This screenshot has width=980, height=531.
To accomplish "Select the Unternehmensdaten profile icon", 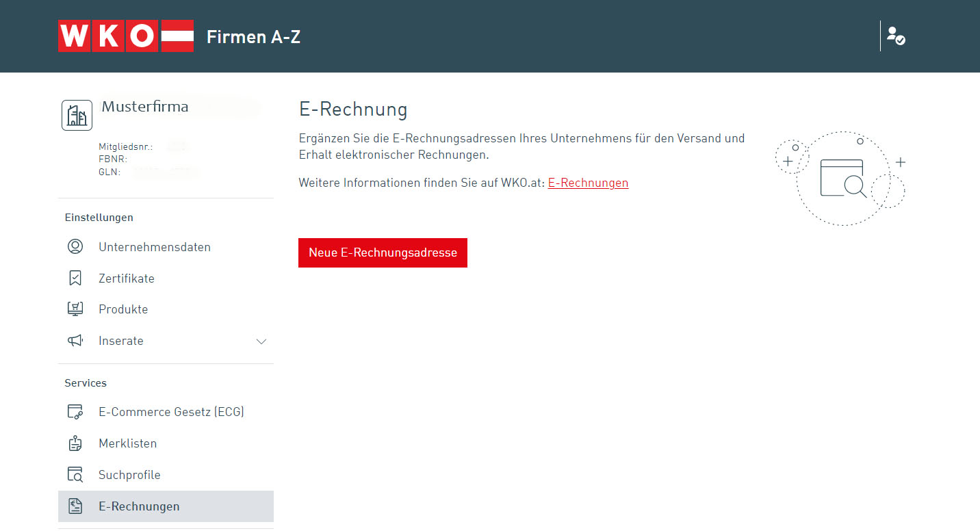I will [x=75, y=247].
